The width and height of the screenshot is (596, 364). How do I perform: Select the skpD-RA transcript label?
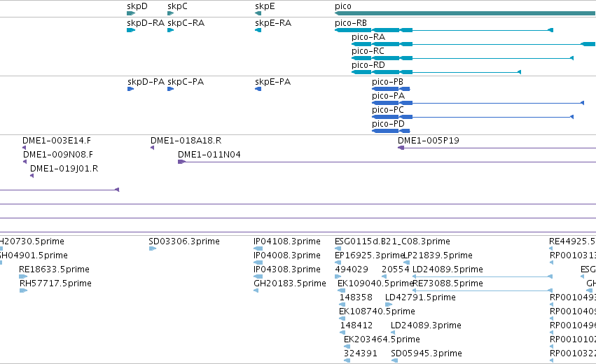pos(146,23)
